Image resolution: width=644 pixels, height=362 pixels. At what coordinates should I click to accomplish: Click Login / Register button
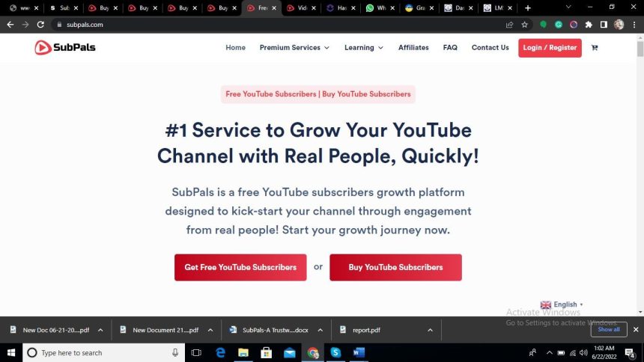pyautogui.click(x=550, y=48)
